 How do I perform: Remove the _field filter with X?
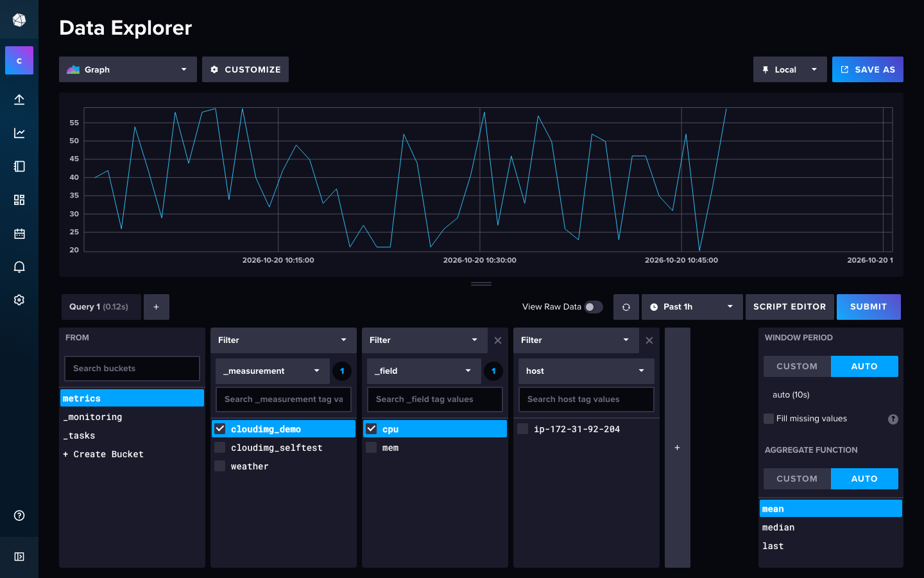[498, 340]
